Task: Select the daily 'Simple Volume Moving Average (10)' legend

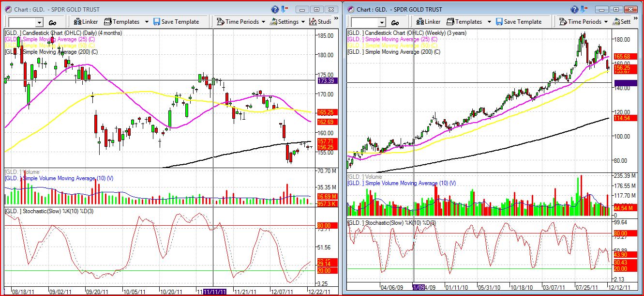Action: coord(59,178)
